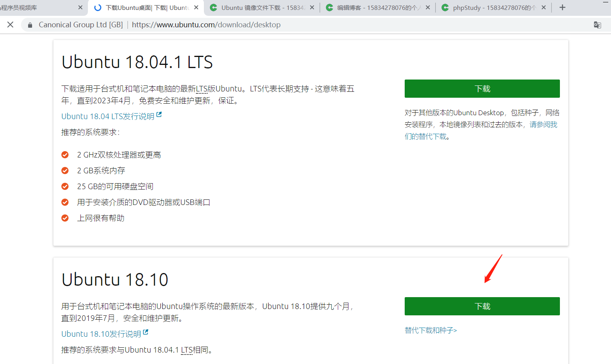The image size is (611, 364).
Task: Switch to the Ubuntu 镜像文件下载 tab
Action: point(261,8)
